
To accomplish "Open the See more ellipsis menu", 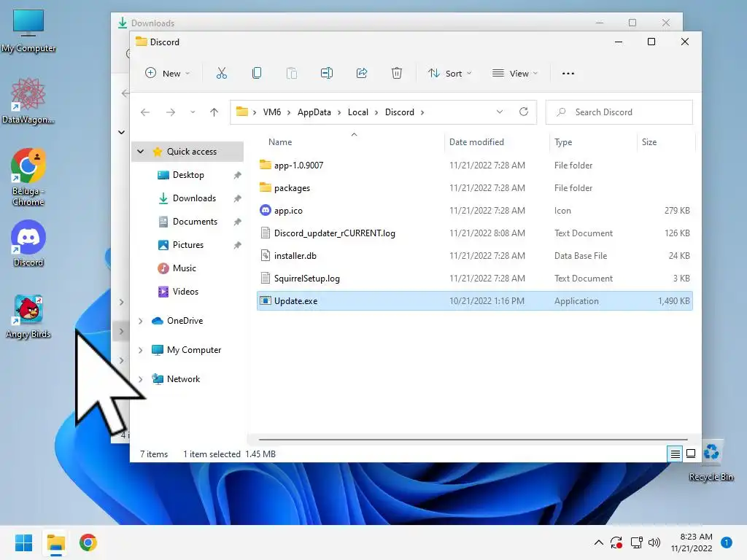I will tap(568, 74).
